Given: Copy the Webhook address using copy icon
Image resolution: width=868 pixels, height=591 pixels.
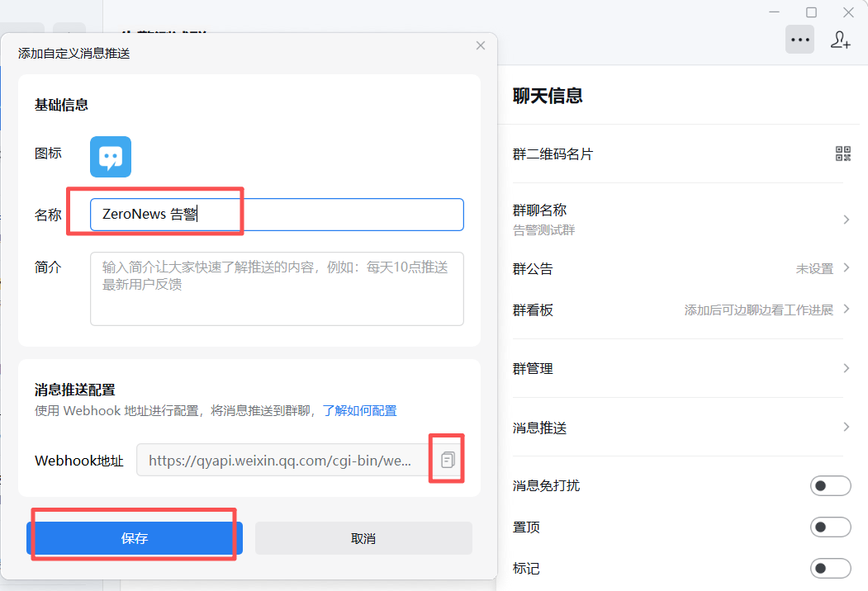Looking at the screenshot, I should coord(448,460).
